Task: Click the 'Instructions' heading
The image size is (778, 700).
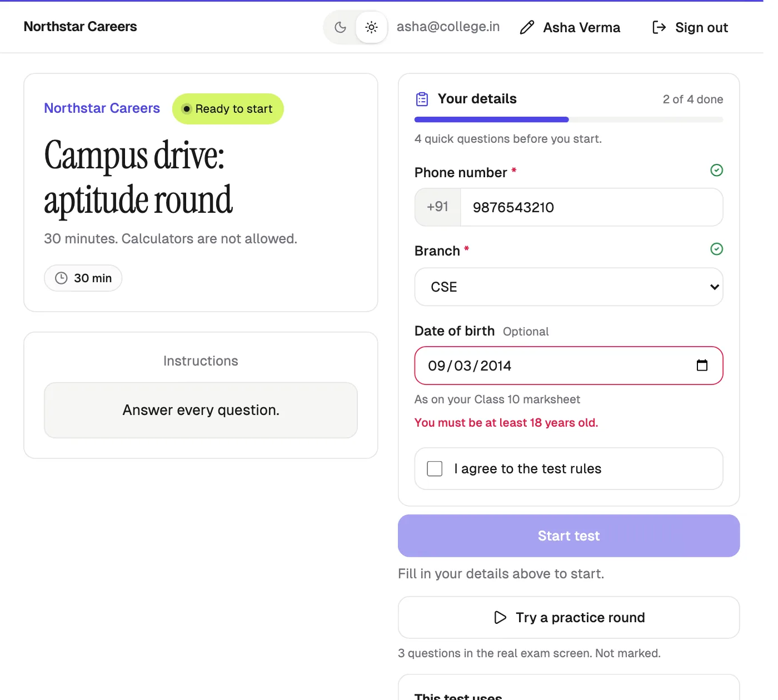Action: tap(201, 361)
